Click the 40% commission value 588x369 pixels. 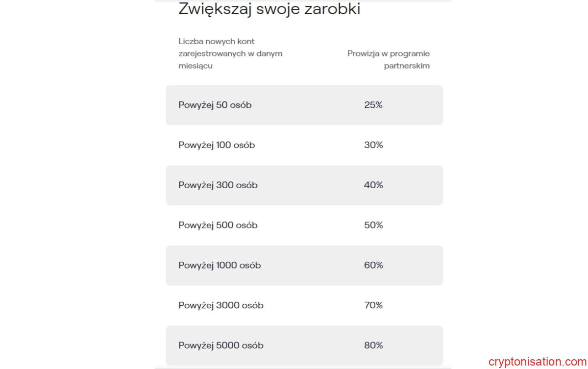(373, 185)
